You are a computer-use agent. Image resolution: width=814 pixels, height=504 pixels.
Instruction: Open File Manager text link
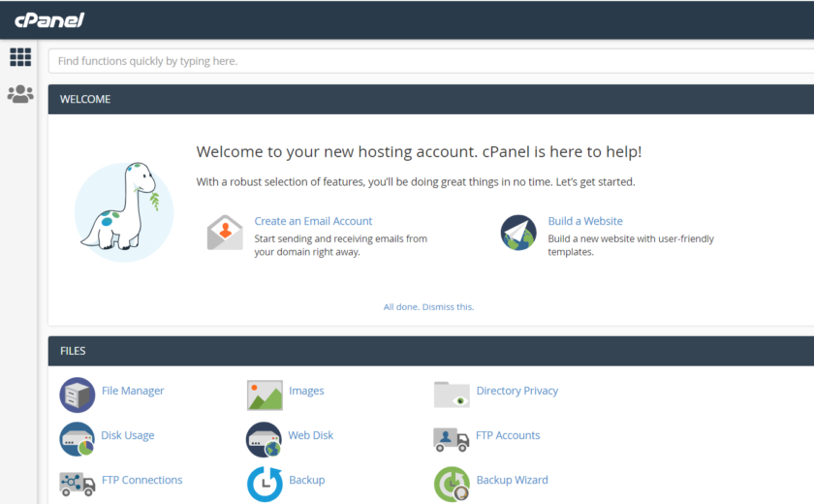click(133, 391)
